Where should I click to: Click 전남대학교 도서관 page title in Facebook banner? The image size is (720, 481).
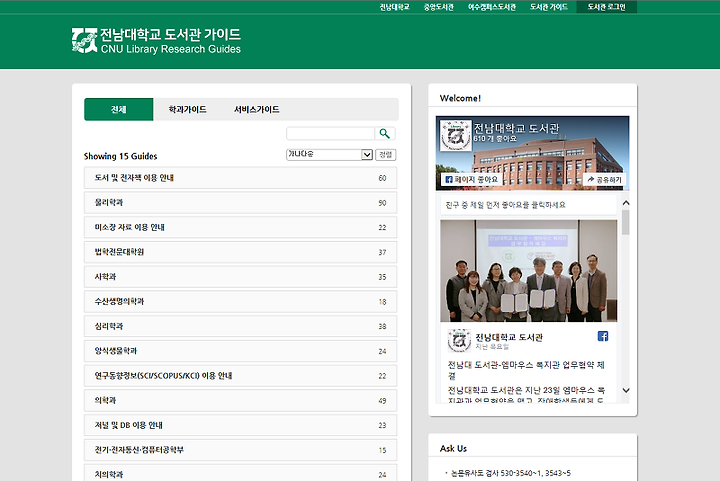(517, 128)
